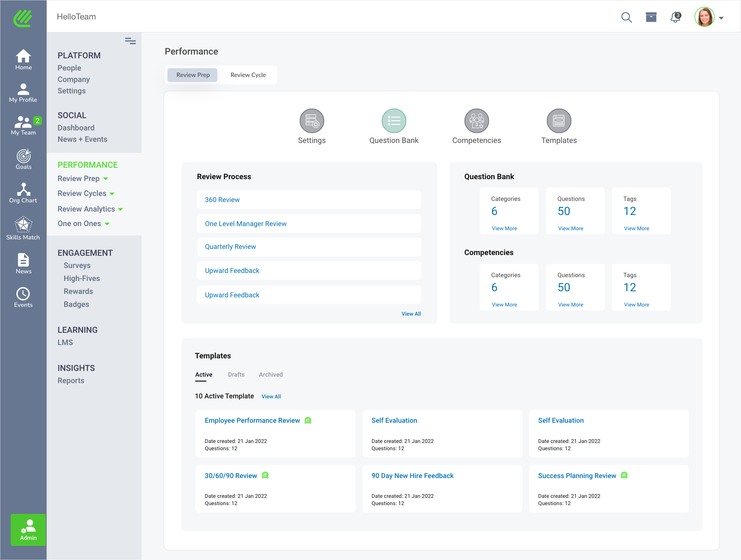Open One Level Manager Review

coord(309,224)
